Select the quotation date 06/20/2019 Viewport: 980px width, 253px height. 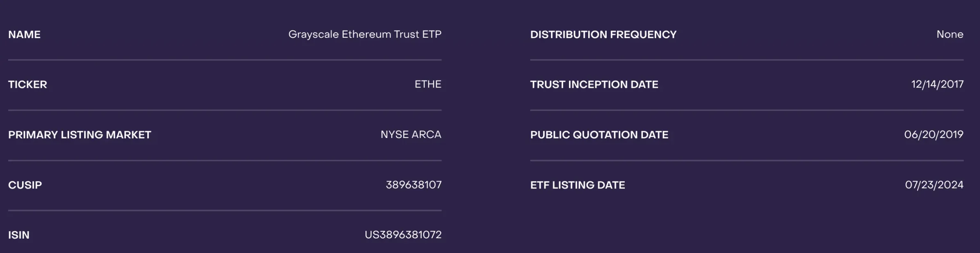[934, 135]
